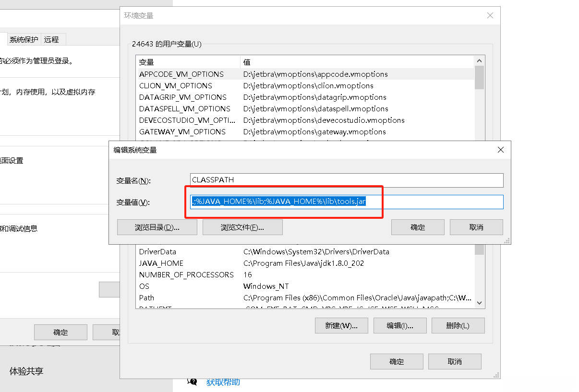579x392 pixels.
Task: Click the user variables scrollbar up arrow
Action: [x=479, y=61]
